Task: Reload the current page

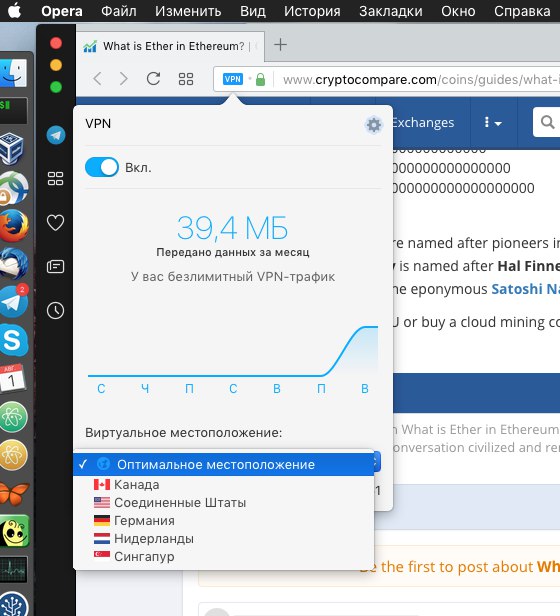Action: [x=153, y=79]
